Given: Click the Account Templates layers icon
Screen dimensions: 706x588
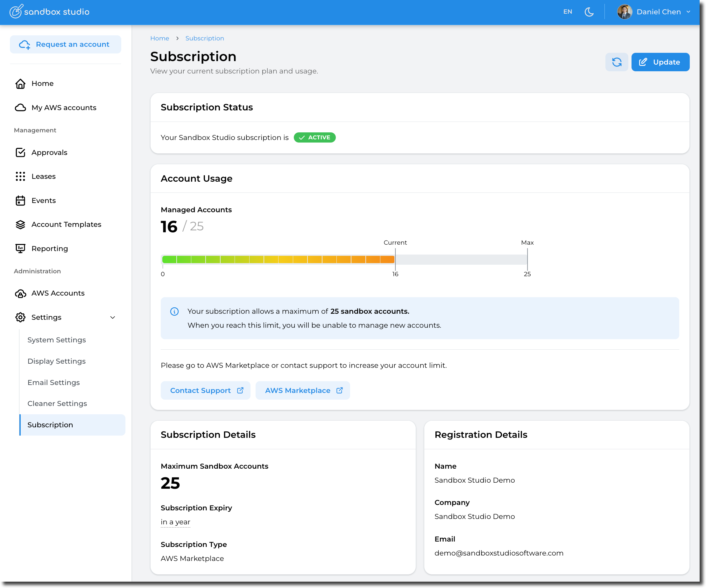Looking at the screenshot, I should (x=20, y=224).
